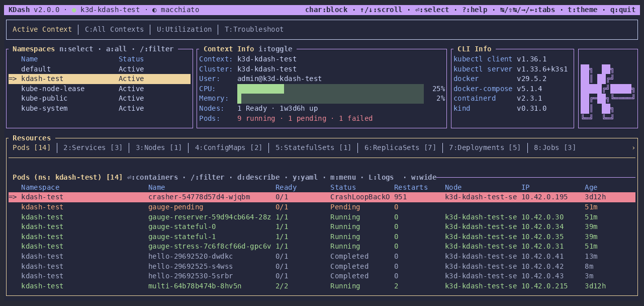Open the 3:Nodes [1] tab

point(158,148)
